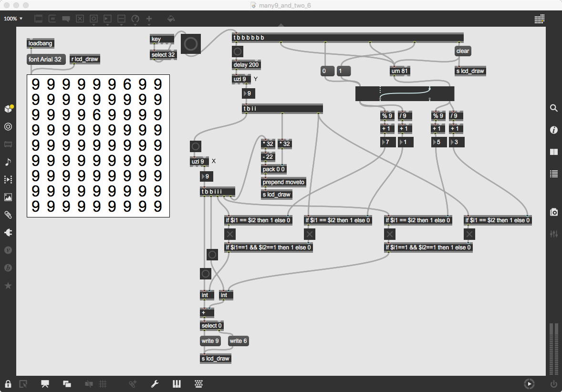Open the video play browser in left sidebar
Screen dimensions: 562x392
[x=8, y=179]
